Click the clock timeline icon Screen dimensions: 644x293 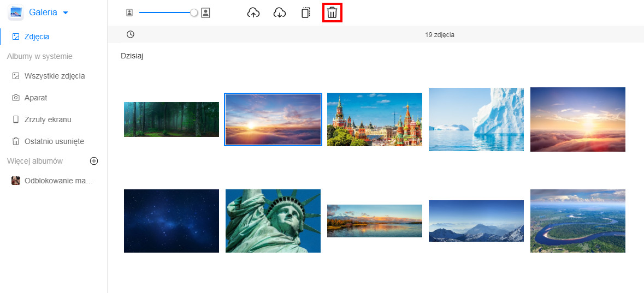(x=130, y=34)
